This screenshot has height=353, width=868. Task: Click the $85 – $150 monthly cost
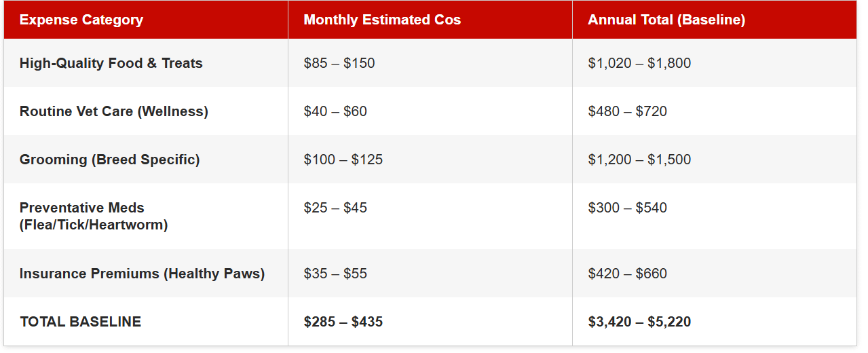tap(339, 63)
